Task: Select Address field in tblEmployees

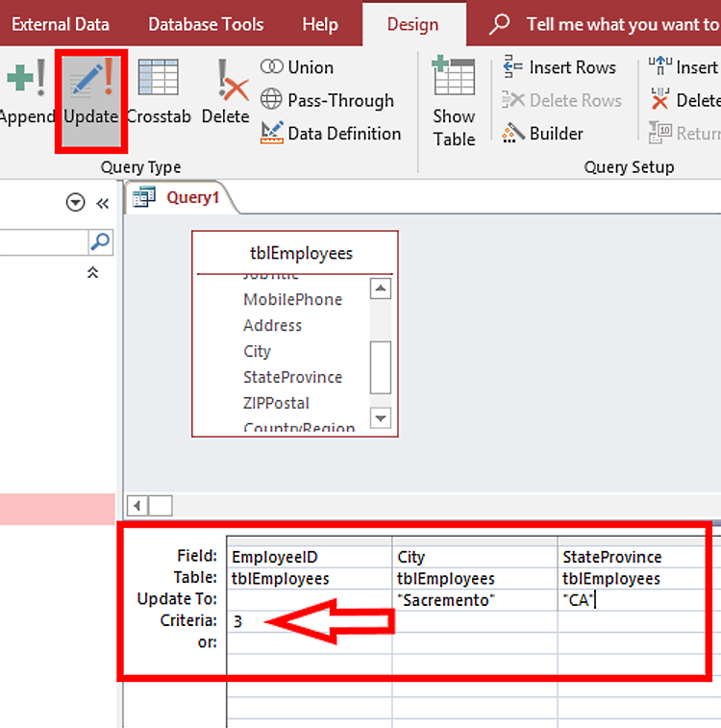Action: [x=272, y=325]
